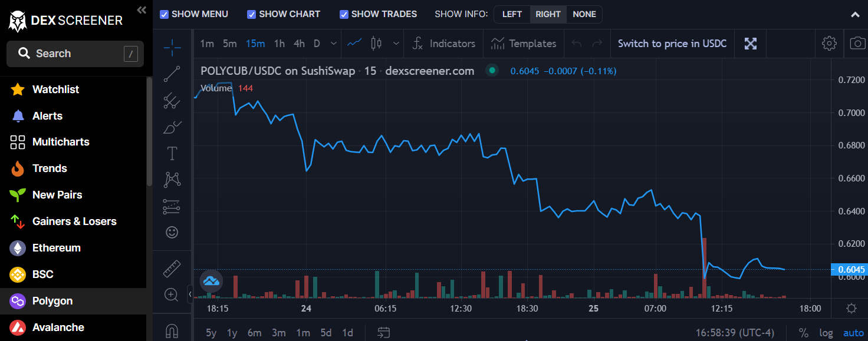868x341 pixels.
Task: Open the chart type dropdown arrow
Action: (x=396, y=44)
